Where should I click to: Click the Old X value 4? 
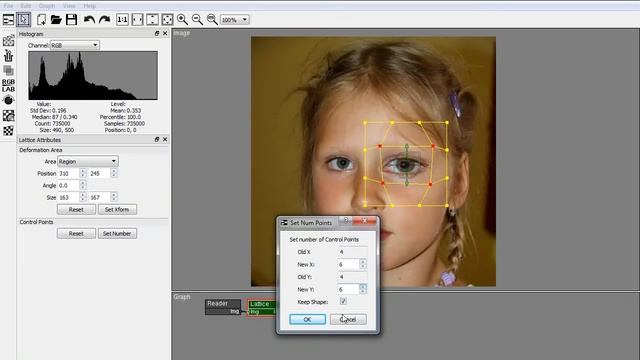(x=352, y=252)
